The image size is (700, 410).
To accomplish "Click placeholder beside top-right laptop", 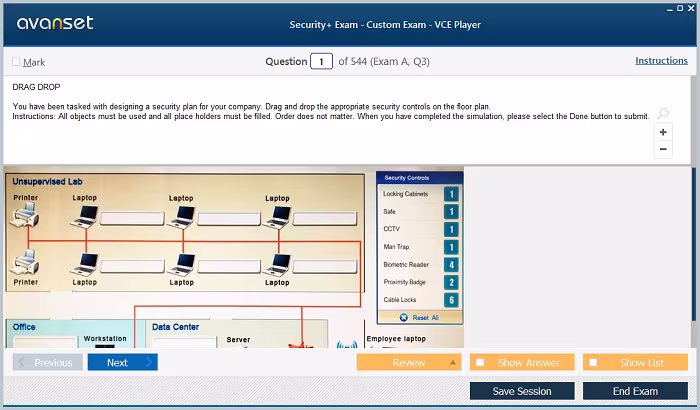I will pos(325,219).
